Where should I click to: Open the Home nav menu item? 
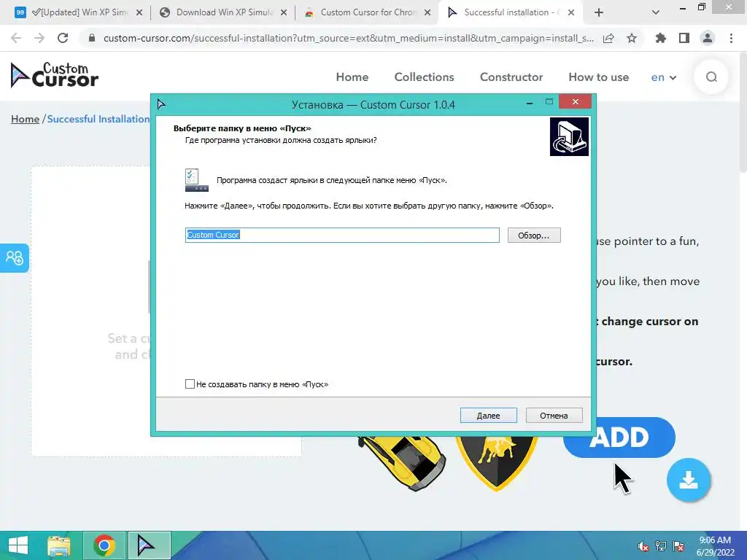[x=352, y=77]
